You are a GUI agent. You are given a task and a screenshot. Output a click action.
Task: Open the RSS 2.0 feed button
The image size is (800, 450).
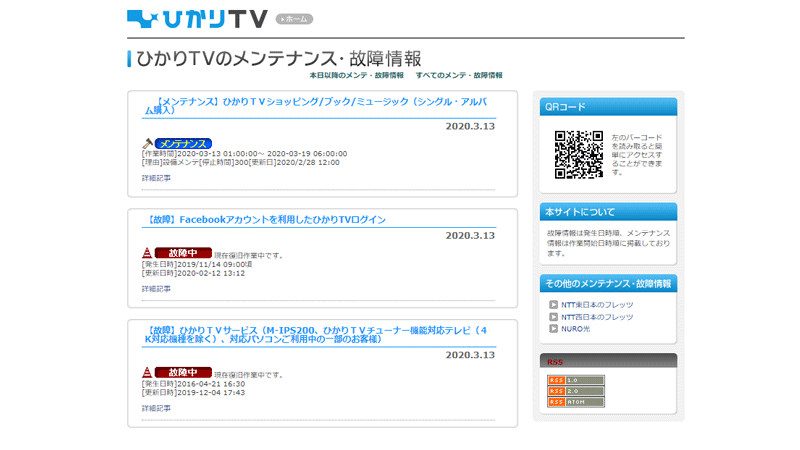576,391
